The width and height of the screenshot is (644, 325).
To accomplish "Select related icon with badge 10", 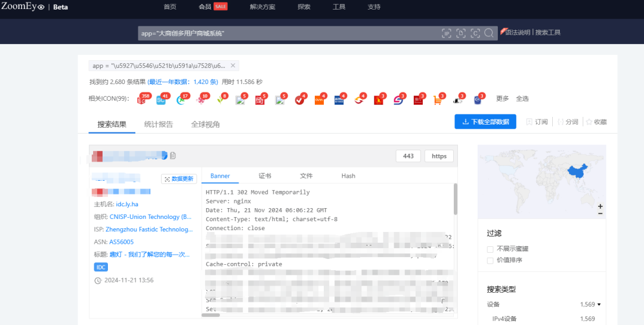I will tap(200, 100).
